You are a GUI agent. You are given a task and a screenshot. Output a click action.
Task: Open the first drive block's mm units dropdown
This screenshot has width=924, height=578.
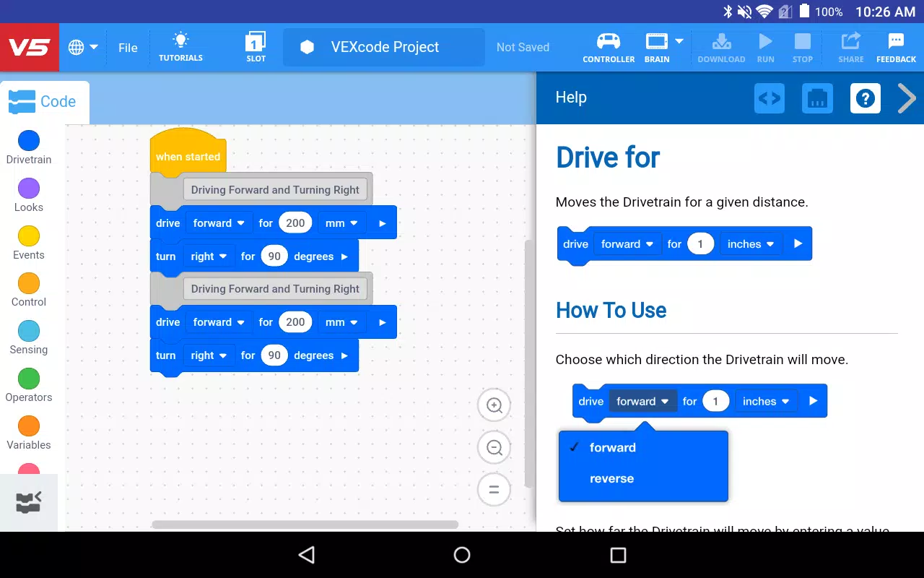(x=341, y=223)
